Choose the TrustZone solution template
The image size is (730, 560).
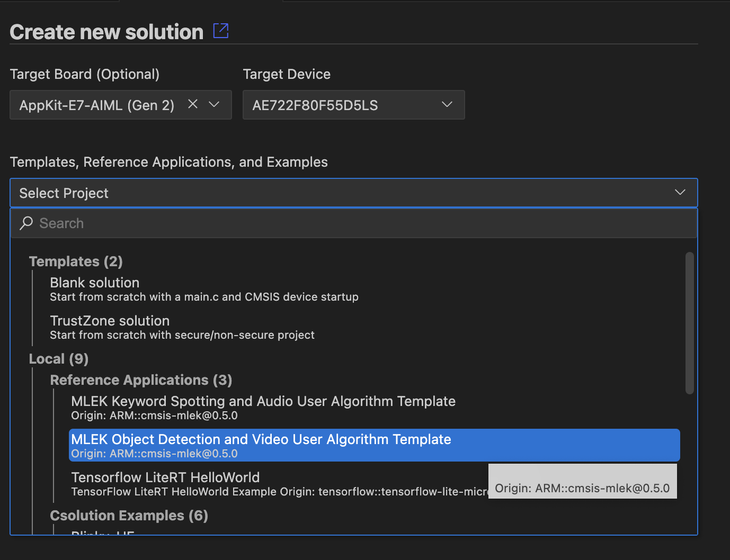(182, 327)
